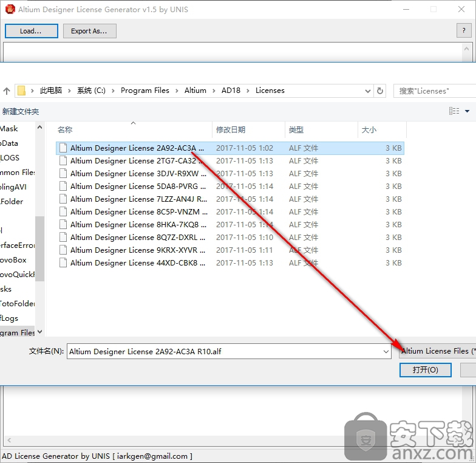Change the file view layout icon

[x=454, y=111]
